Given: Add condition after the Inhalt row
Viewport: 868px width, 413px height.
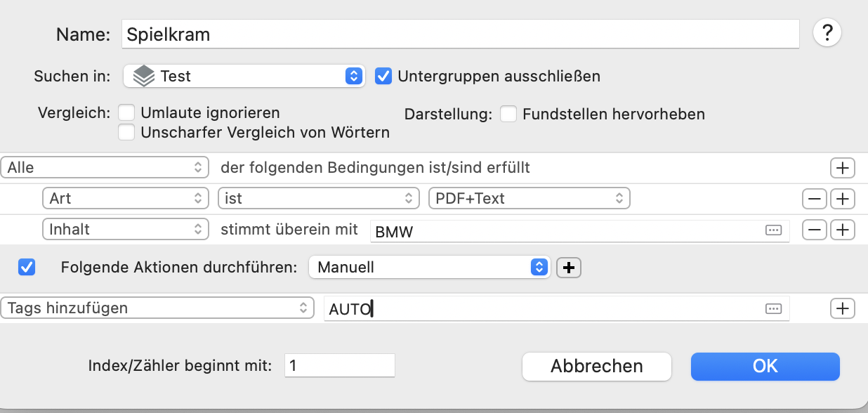Looking at the screenshot, I should coord(842,230).
